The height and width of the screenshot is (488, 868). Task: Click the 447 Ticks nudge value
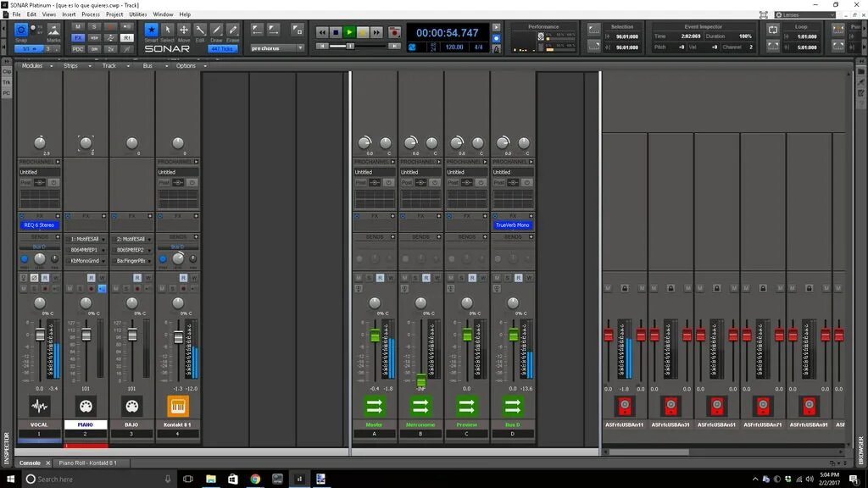coord(223,48)
